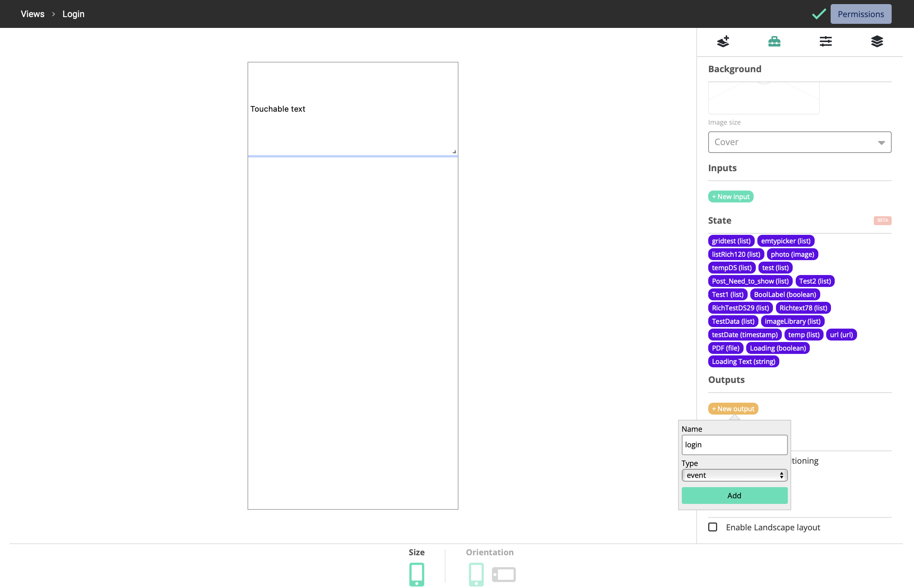Click the sliders/settings panel icon
914x588 pixels.
tap(825, 41)
